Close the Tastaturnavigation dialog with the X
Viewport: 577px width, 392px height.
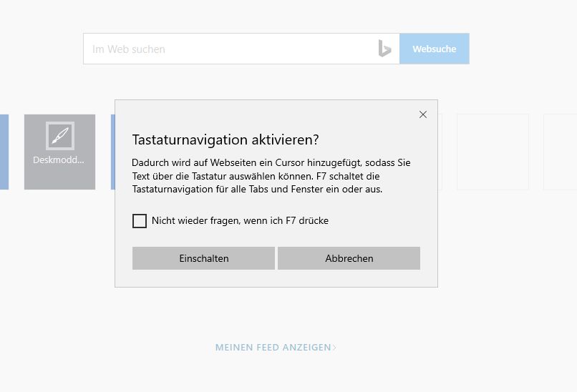coord(423,114)
